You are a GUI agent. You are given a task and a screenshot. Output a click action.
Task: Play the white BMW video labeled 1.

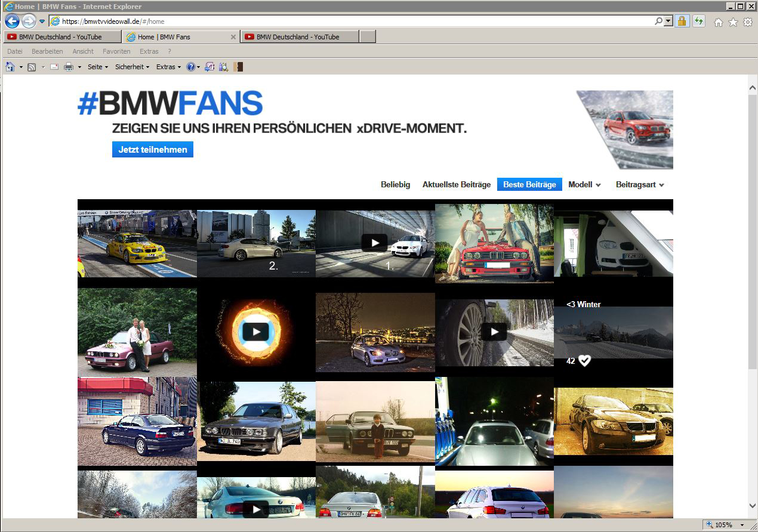coord(375,243)
